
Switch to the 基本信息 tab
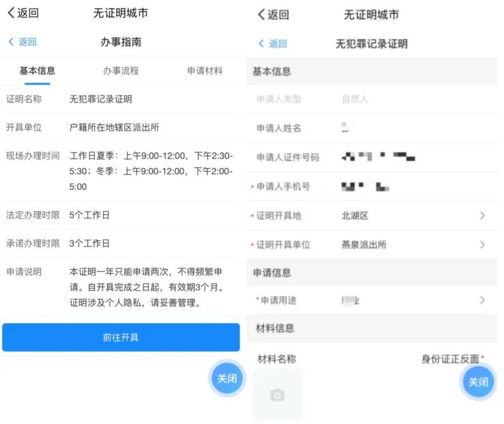pyautogui.click(x=37, y=71)
